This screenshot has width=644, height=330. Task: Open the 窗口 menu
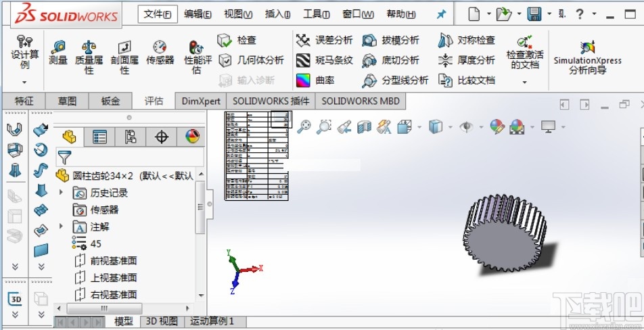[358, 14]
